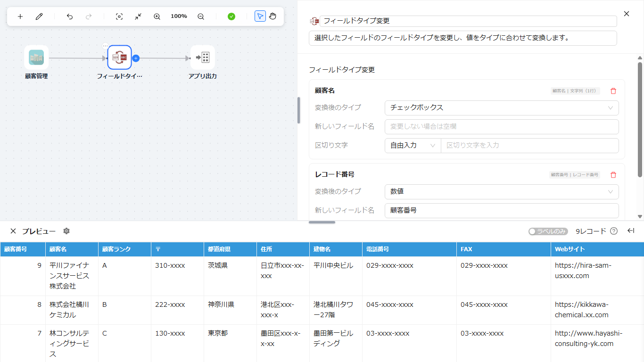Click the scroll-down arrow of settings panel

pyautogui.click(x=640, y=216)
